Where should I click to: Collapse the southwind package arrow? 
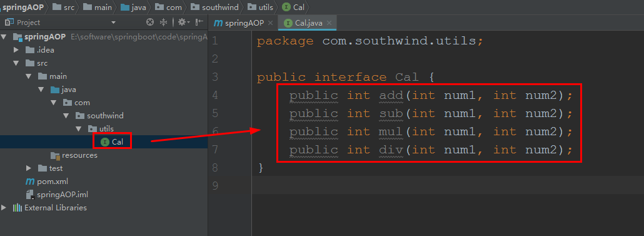click(66, 116)
